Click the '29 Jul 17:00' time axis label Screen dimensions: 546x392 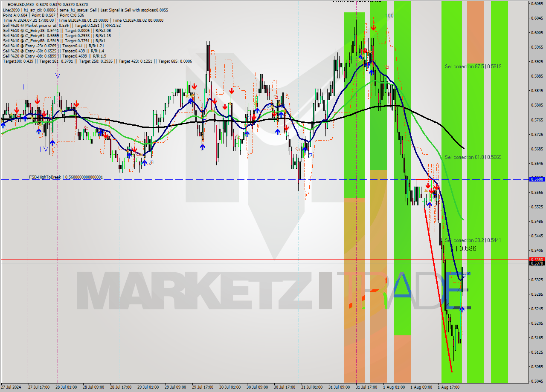coord(203,387)
